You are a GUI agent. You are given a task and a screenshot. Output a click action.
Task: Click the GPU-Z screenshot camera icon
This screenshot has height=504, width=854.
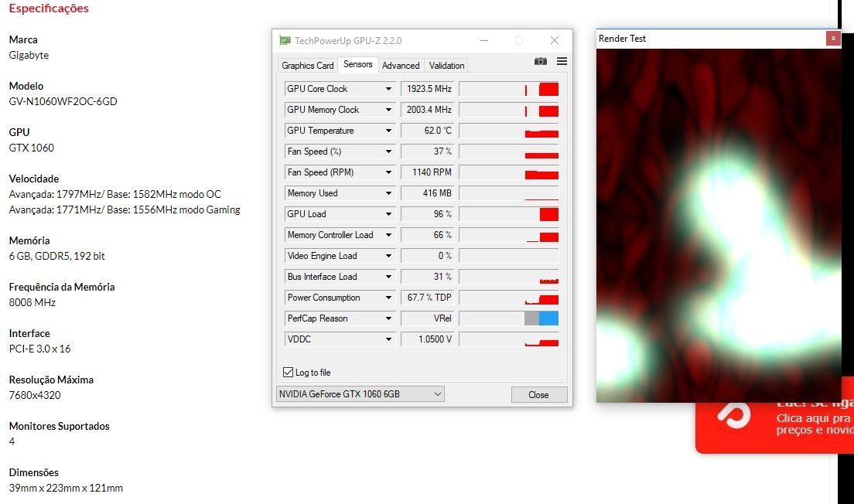click(540, 61)
